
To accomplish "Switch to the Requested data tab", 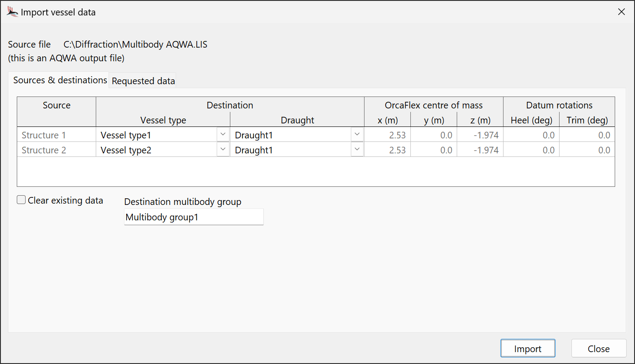I will click(x=143, y=81).
